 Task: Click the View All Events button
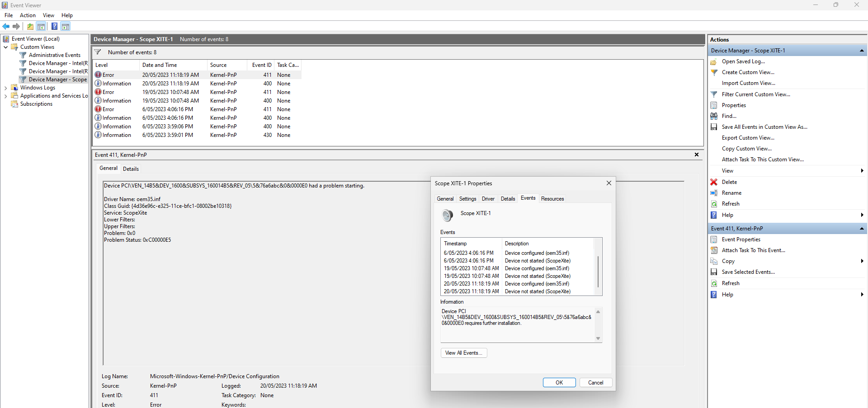[x=464, y=353]
